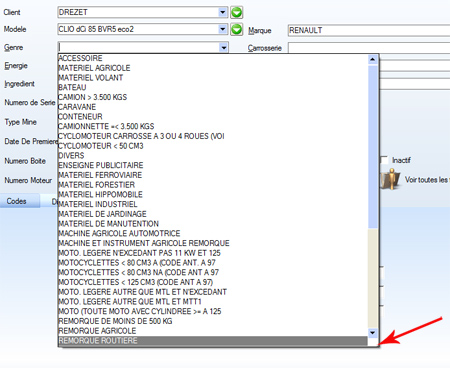Screen dimensions: 450x368
Task: Select MATERIEL DE JARDINAGE
Action: point(213,214)
